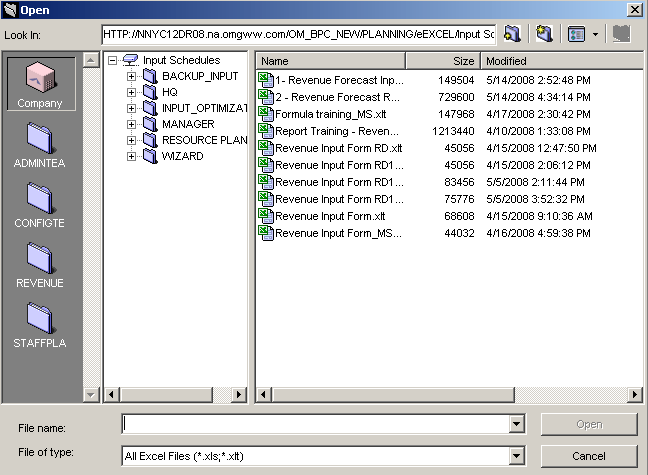Click Excel icon for Formula training_MS.xlt
The height and width of the screenshot is (475, 648).
pyautogui.click(x=266, y=114)
